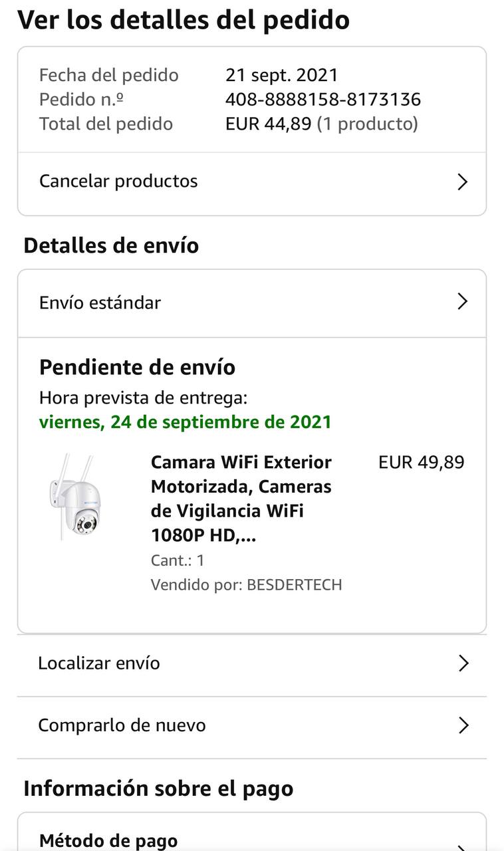Image resolution: width=504 pixels, height=851 pixels.
Task: Click the chevron next to Localizar envío
Action: [x=463, y=664]
